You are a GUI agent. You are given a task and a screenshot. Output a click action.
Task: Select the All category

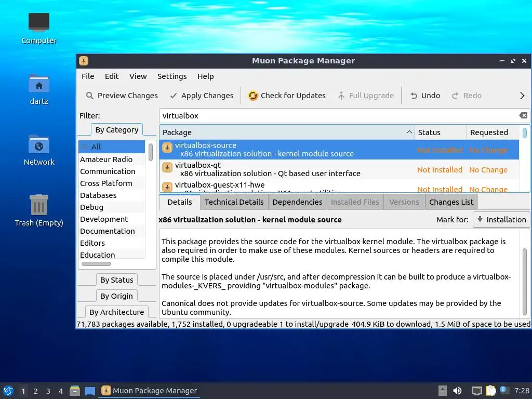112,147
